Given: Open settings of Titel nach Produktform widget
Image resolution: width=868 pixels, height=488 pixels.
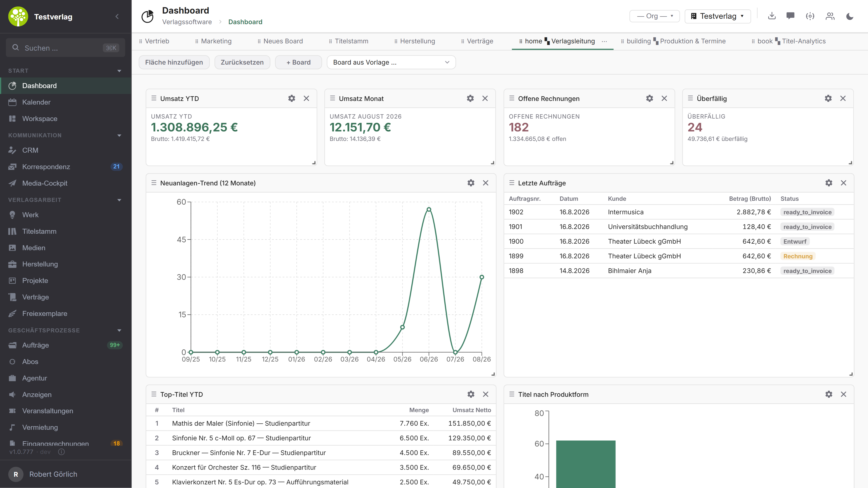Looking at the screenshot, I should point(829,394).
